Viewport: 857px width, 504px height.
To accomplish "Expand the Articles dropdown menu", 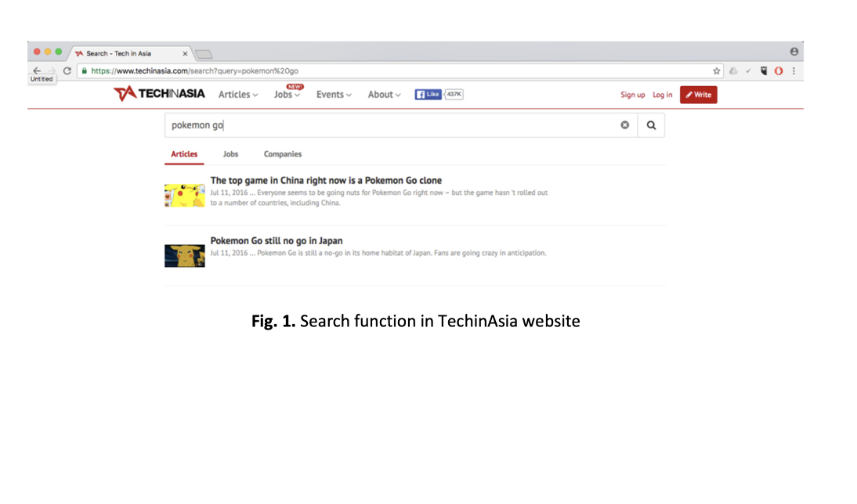I will pyautogui.click(x=238, y=95).
